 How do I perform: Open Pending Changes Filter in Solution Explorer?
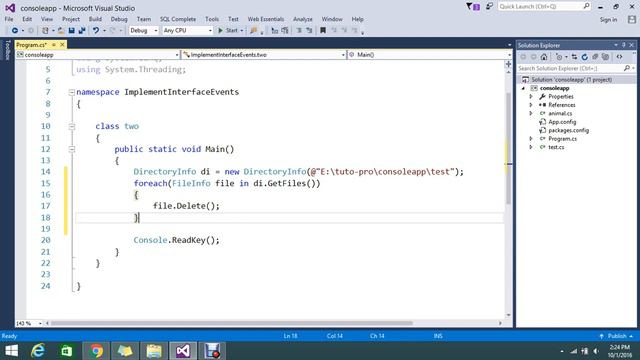[560, 57]
